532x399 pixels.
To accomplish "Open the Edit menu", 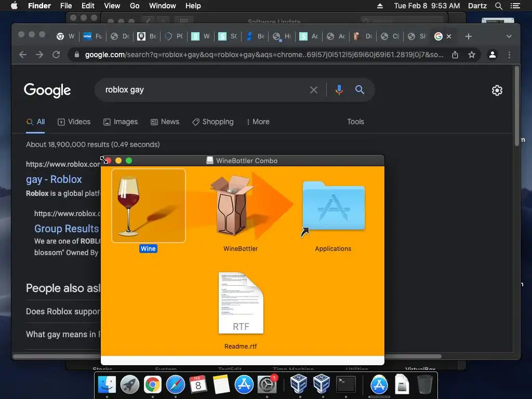I will (x=88, y=6).
